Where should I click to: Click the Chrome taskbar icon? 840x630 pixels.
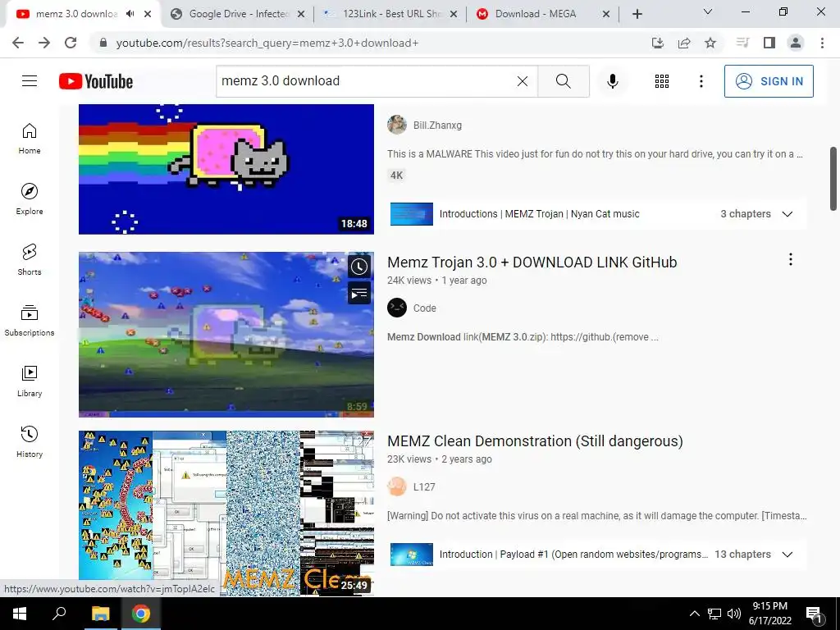point(141,614)
